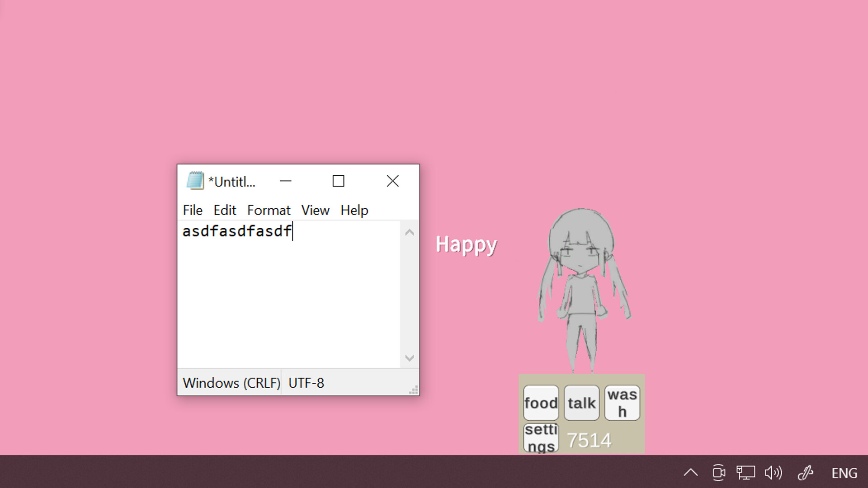Click the scroll down arrow in Notepad
Image resolution: width=868 pixels, height=488 pixels.
click(409, 358)
